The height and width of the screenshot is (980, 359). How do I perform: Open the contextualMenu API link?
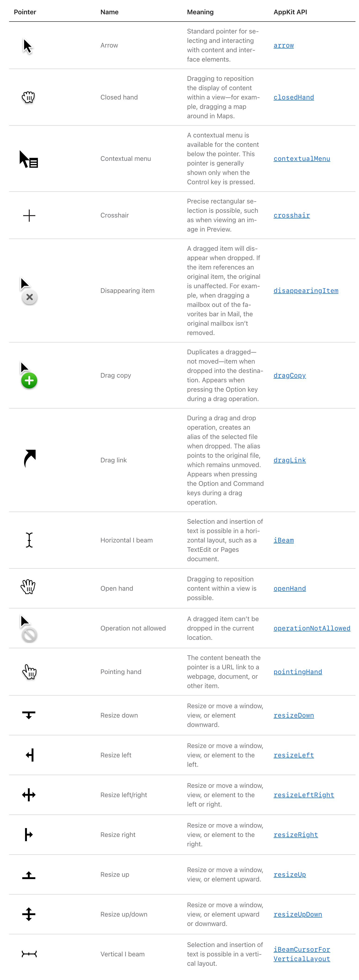point(302,159)
